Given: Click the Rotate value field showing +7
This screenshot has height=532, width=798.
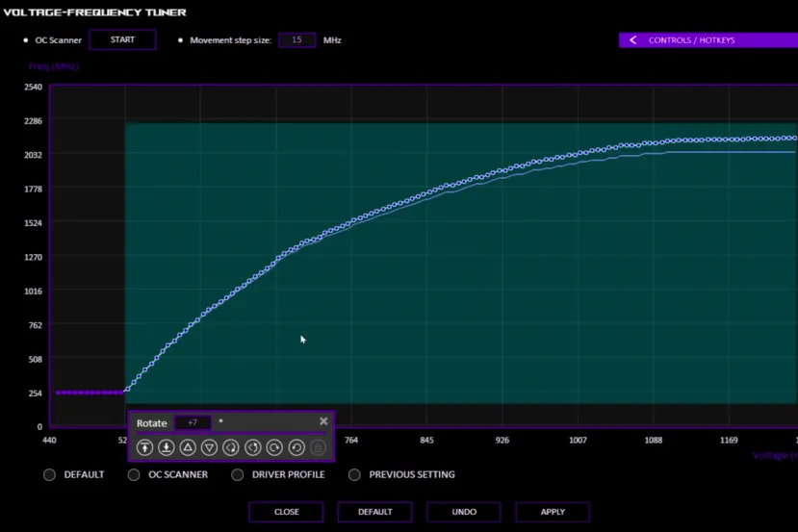Looking at the screenshot, I should 193,422.
